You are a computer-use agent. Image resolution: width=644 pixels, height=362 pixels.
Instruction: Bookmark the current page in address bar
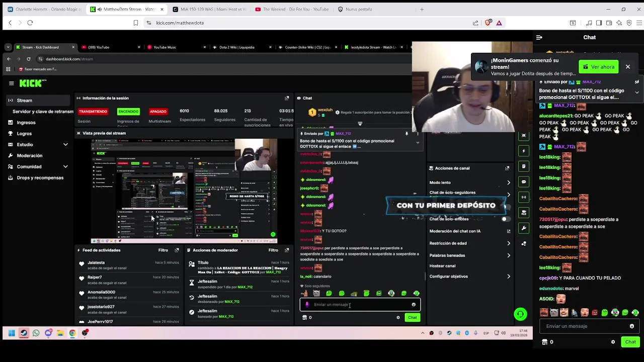tap(136, 23)
